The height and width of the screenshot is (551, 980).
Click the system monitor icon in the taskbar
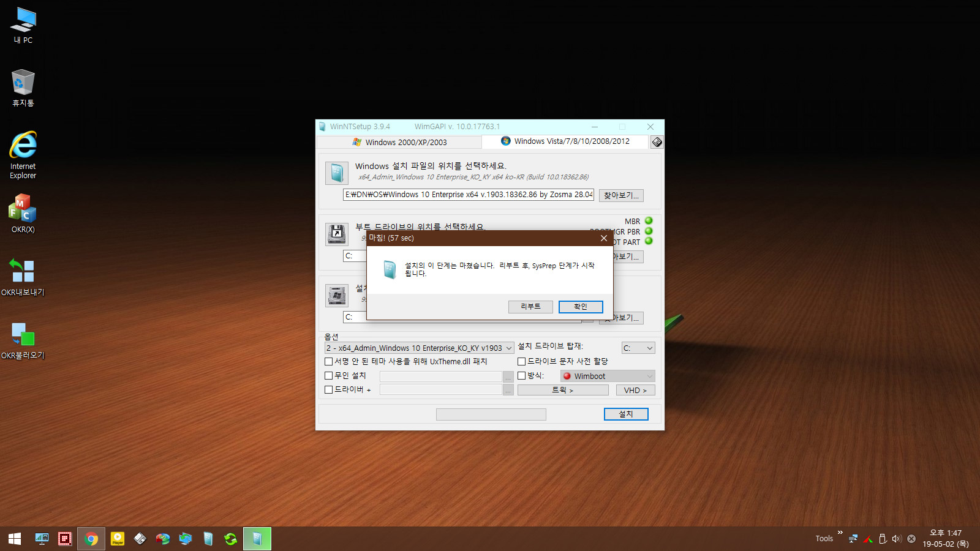pyautogui.click(x=42, y=539)
